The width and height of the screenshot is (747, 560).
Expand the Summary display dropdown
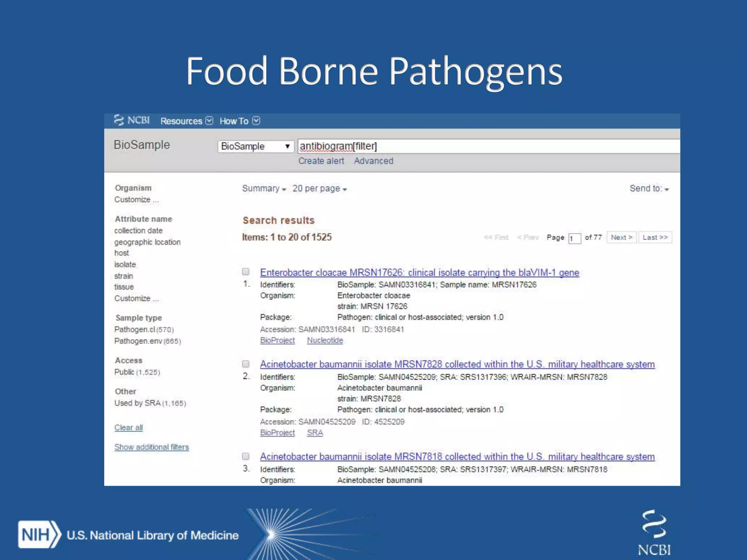[264, 188]
